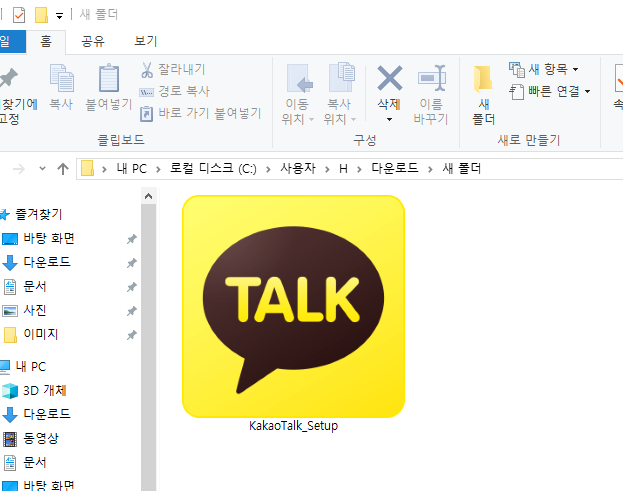The height and width of the screenshot is (491, 623).
Task: Switch to the Home (홈) tab
Action: click(46, 41)
